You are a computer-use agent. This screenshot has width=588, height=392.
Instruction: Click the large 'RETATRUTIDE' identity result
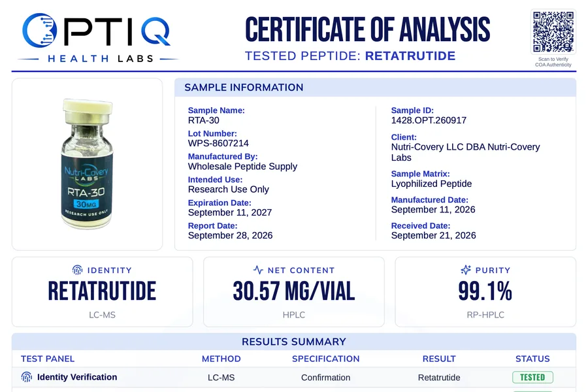click(x=102, y=291)
